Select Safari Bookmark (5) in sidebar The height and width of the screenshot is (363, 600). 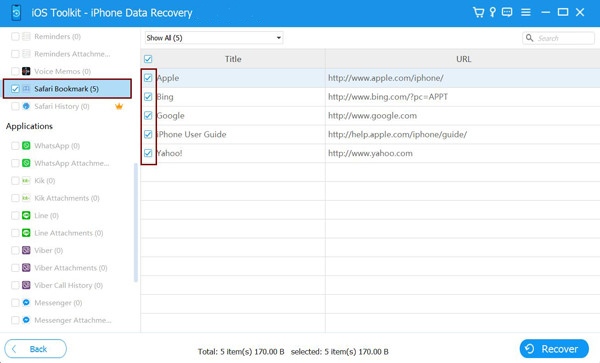(67, 89)
